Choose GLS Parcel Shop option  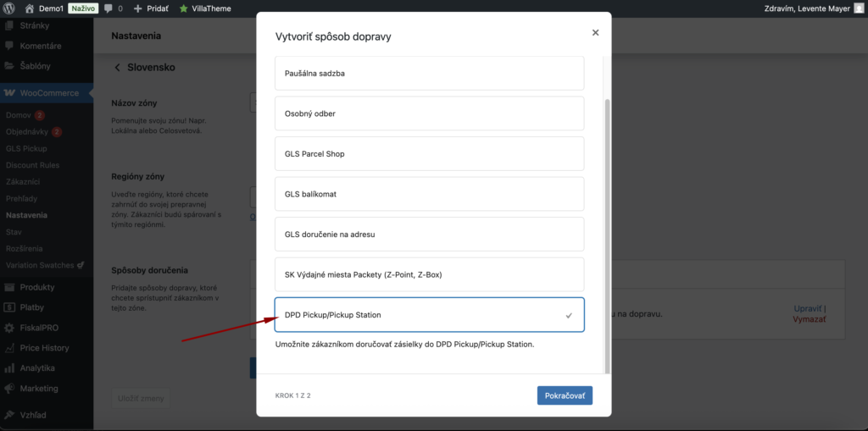[x=429, y=154]
